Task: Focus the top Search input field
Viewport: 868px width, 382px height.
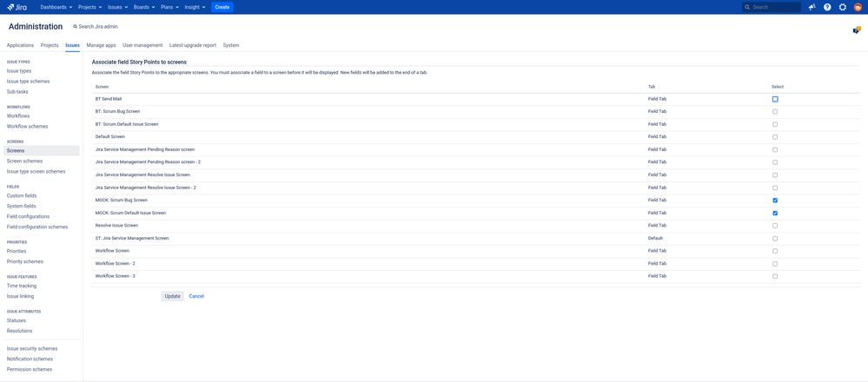Action: [772, 7]
